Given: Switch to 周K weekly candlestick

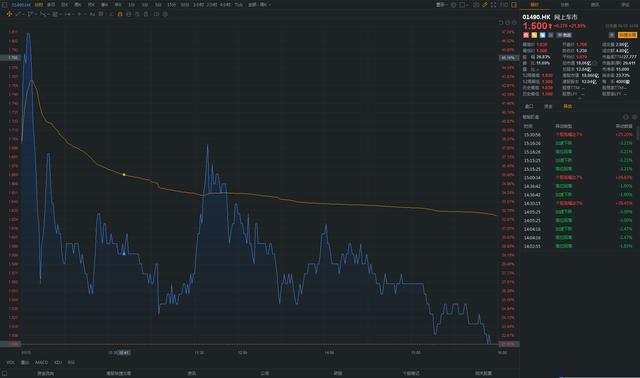Looking at the screenshot, I should click(78, 5).
